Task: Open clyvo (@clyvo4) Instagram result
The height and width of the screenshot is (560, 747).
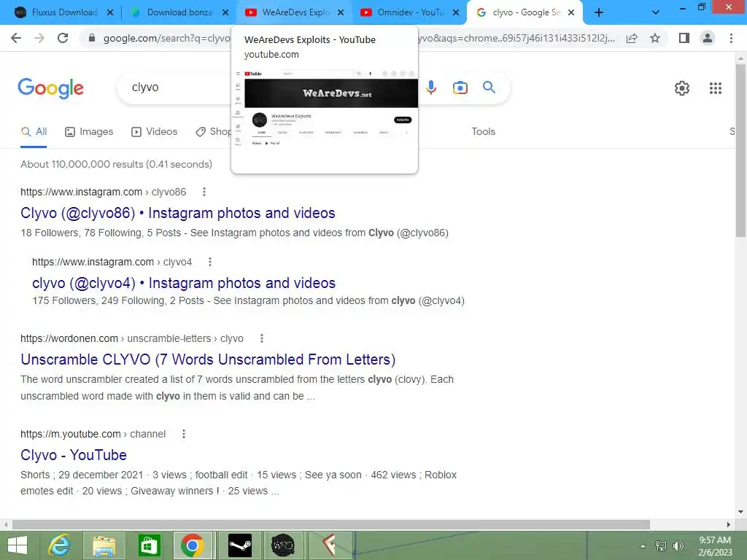Action: [184, 283]
